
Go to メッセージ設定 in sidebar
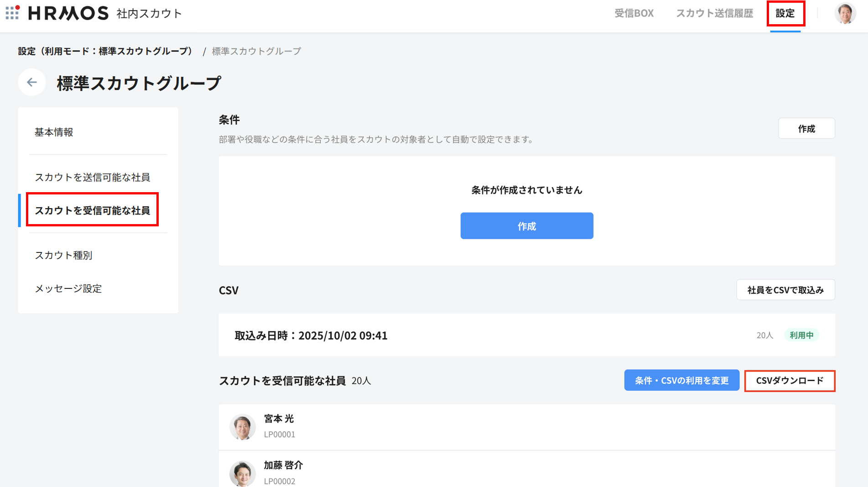coord(68,288)
